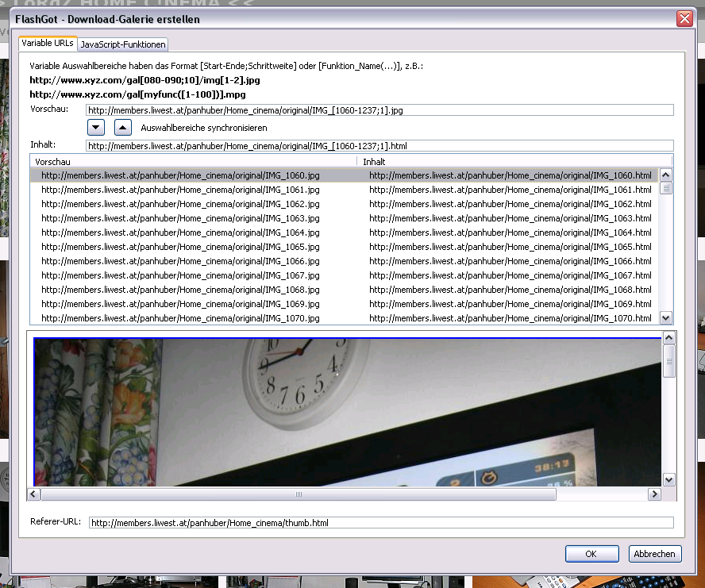Sort by the Vorschau column header
This screenshot has height=588, width=705.
click(194, 161)
